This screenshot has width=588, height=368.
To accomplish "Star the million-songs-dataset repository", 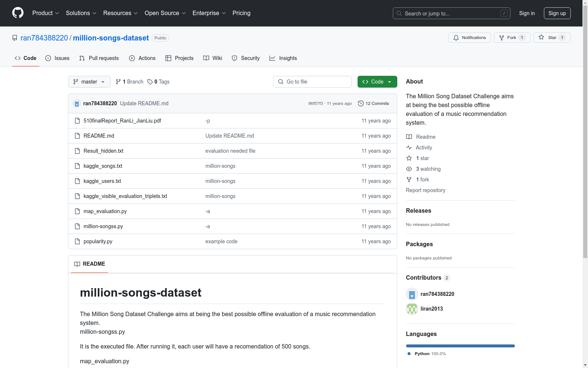I will pos(552,38).
